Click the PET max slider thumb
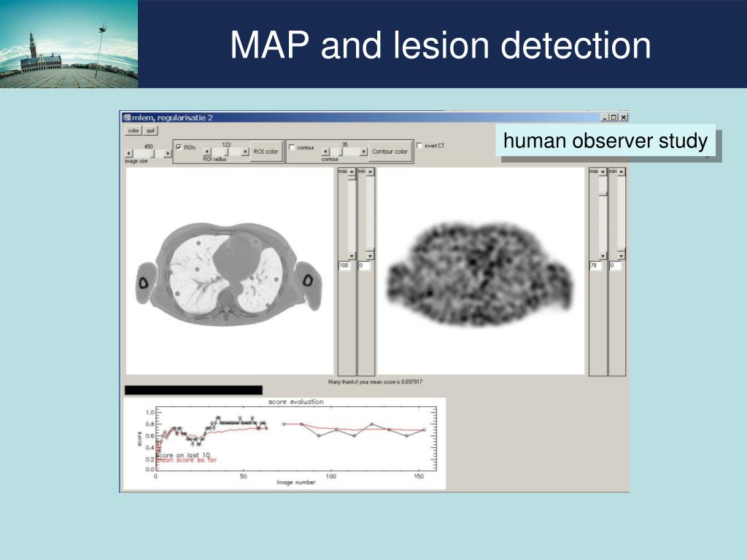747x560 pixels. [x=603, y=194]
